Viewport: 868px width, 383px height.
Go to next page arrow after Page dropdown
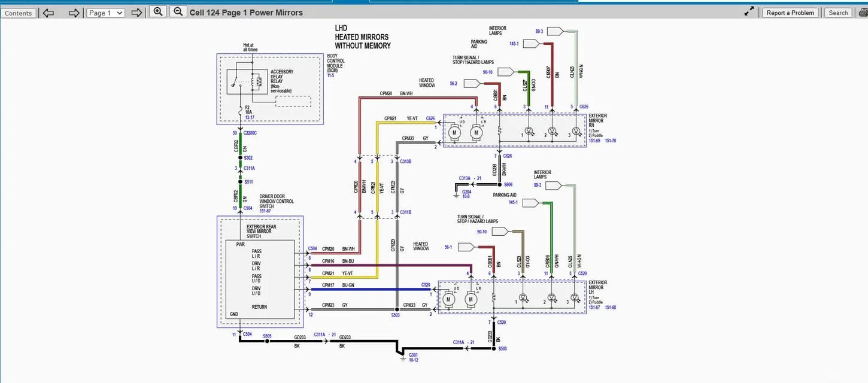136,13
